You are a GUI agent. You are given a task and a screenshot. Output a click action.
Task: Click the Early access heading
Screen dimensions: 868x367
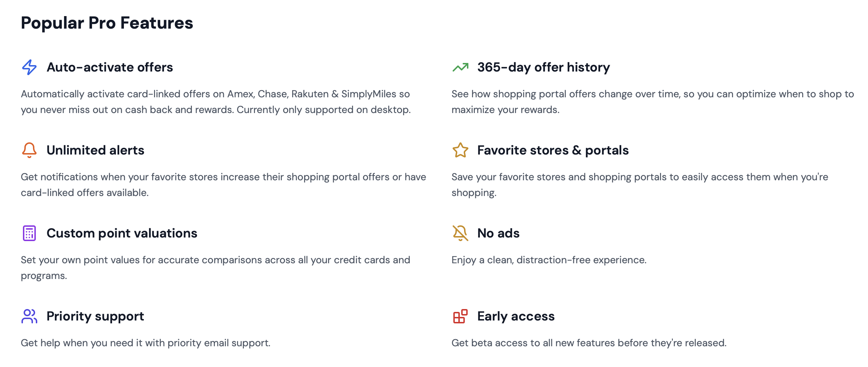[x=516, y=316]
